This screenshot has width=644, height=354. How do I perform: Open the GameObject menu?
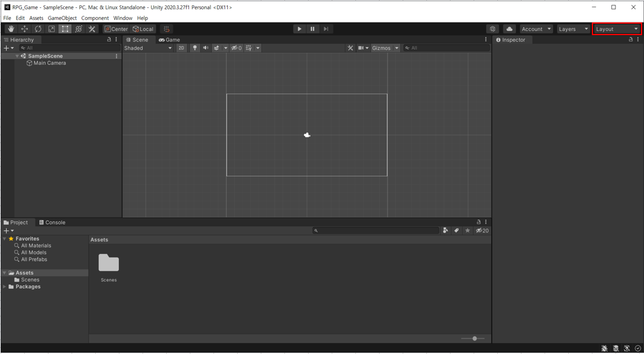tap(62, 18)
